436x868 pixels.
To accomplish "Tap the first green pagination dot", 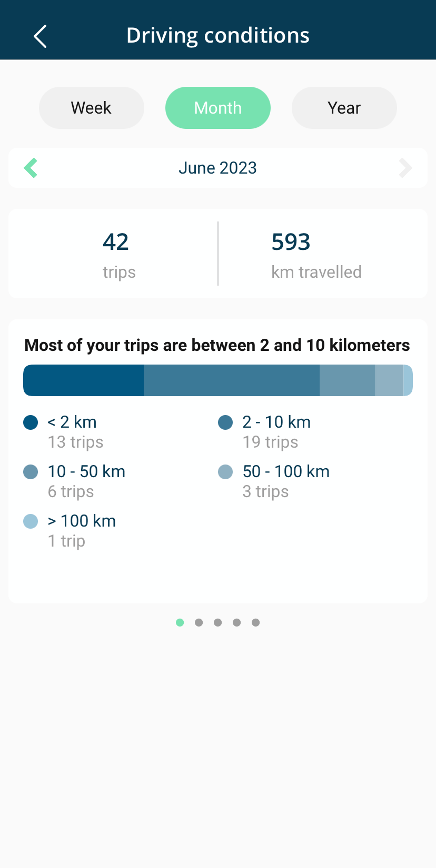I will tap(180, 622).
